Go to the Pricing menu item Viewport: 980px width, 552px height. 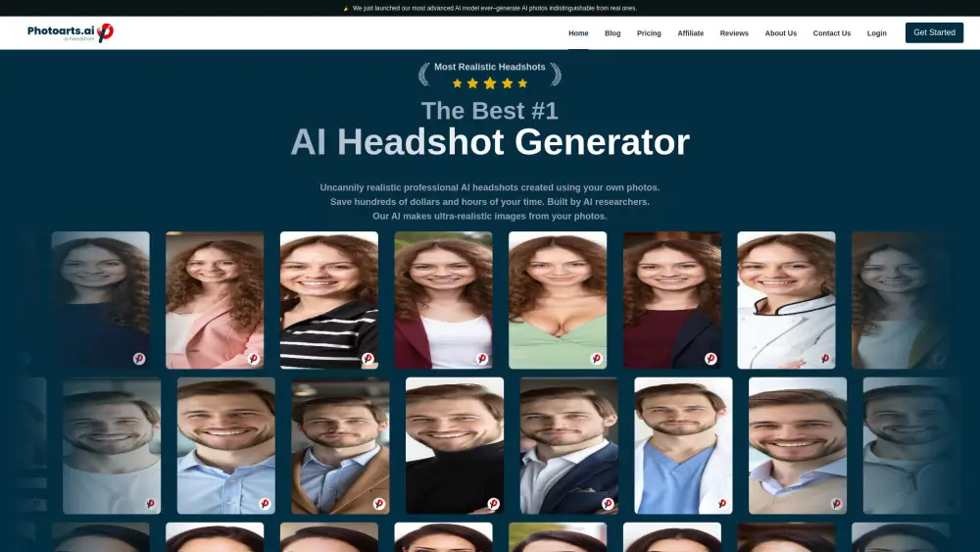point(649,33)
